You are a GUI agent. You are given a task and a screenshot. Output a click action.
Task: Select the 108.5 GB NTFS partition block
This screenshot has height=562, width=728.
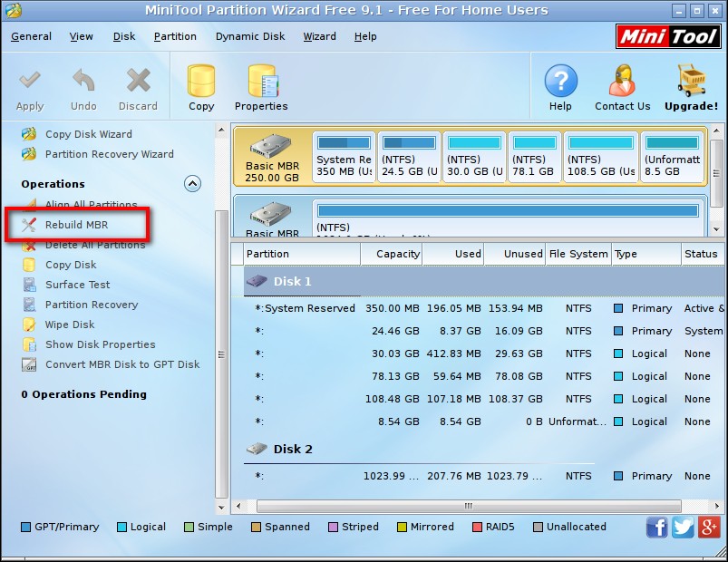pyautogui.click(x=599, y=156)
